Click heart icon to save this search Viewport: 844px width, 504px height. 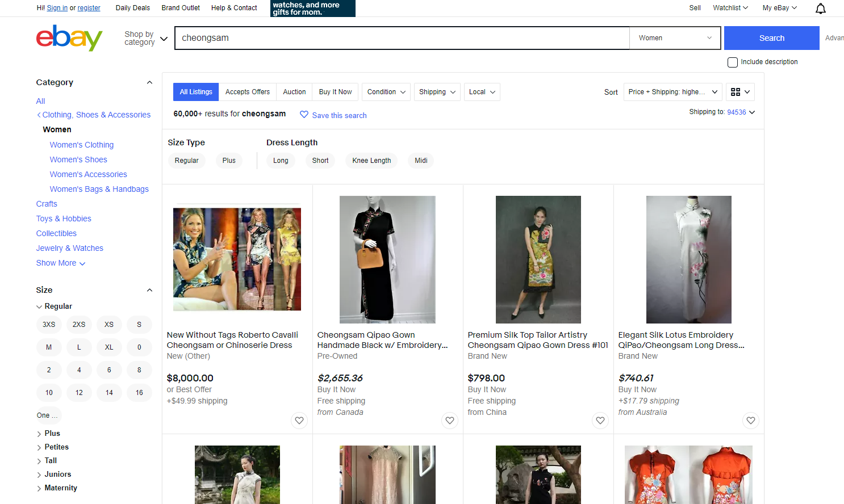coord(304,115)
